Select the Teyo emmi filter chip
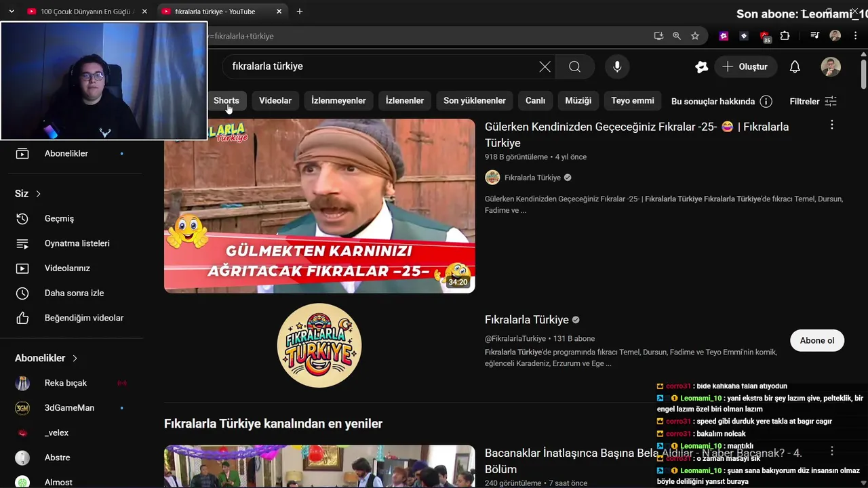 point(633,101)
